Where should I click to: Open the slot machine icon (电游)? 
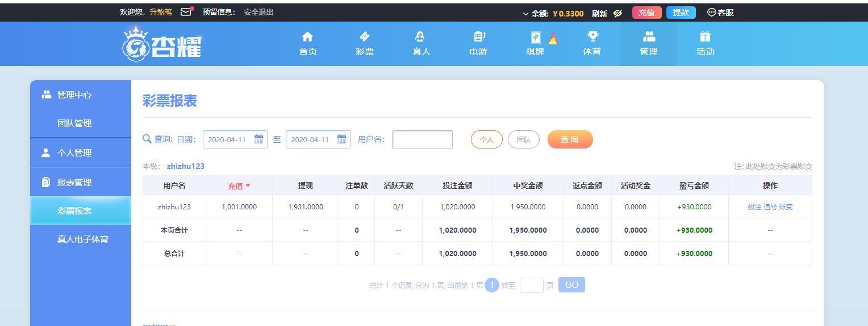tap(479, 37)
